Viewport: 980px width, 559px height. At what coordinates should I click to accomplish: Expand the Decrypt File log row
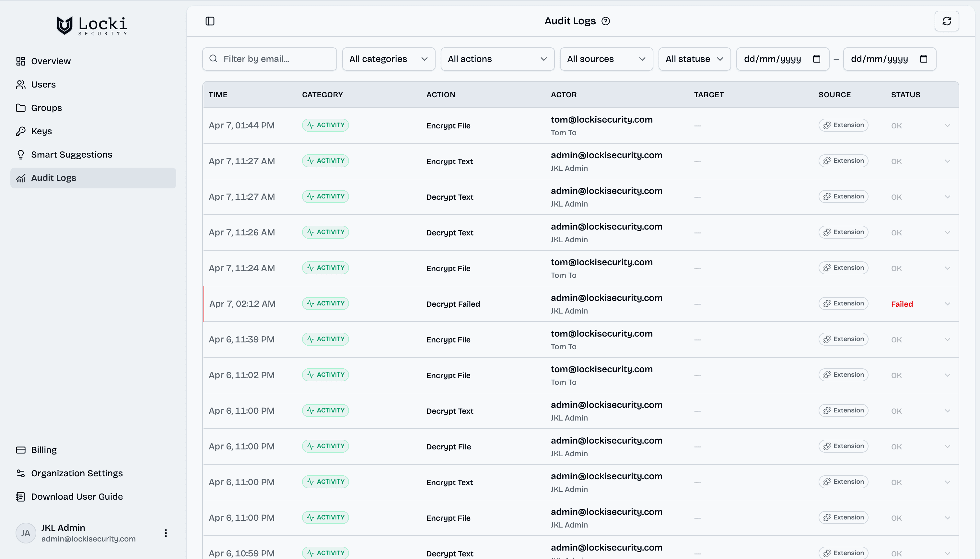pos(947,446)
